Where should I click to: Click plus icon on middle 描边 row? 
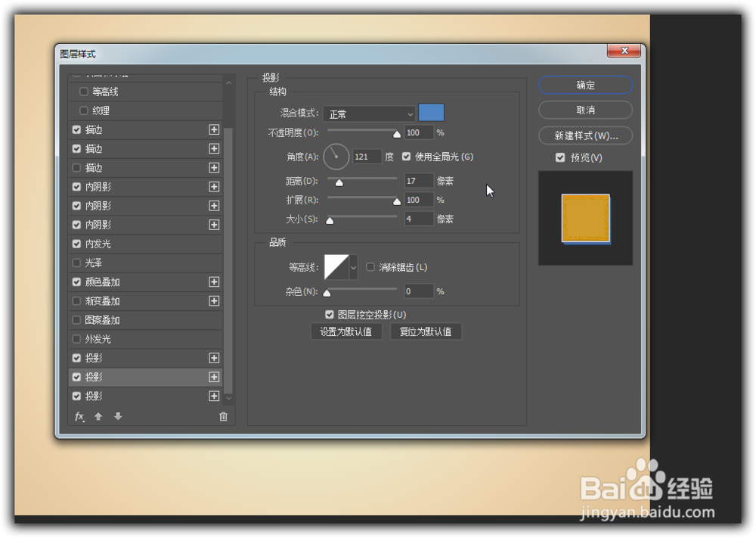point(214,148)
